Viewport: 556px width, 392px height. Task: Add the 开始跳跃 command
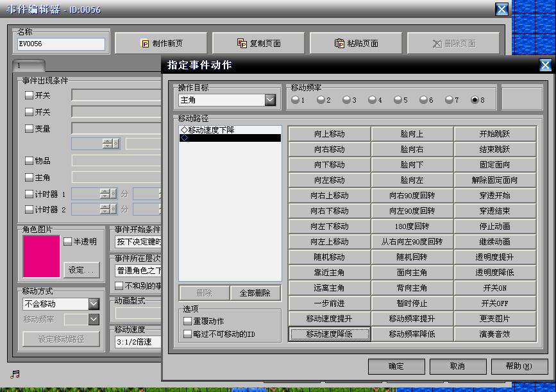[494, 133]
